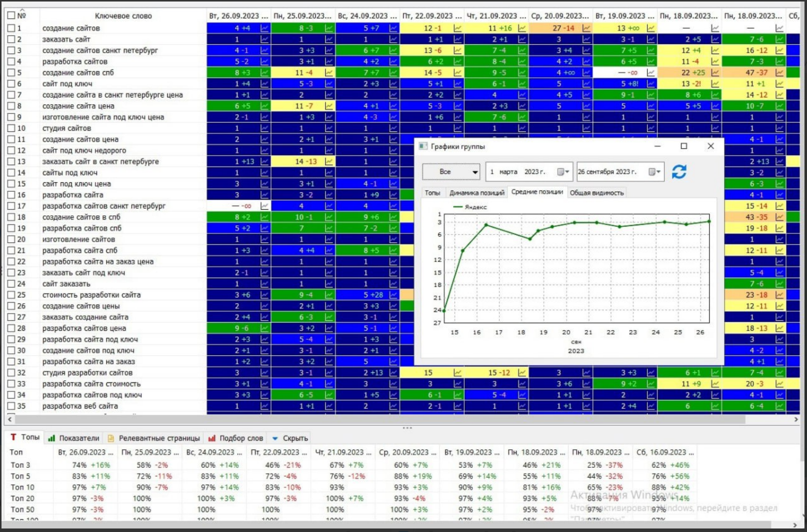Click the blue refresh icon in Графики группы
This screenshot has height=532, width=807.
[679, 172]
